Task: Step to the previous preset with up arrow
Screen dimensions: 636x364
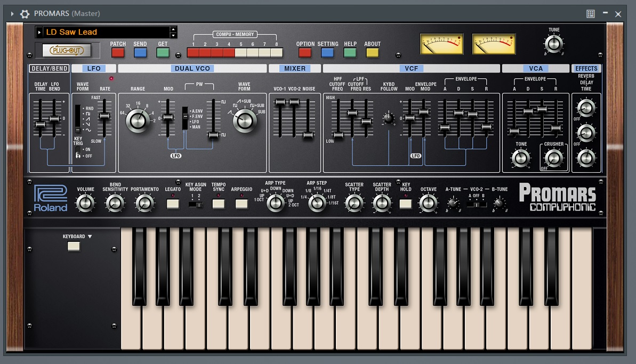Action: coord(174,29)
